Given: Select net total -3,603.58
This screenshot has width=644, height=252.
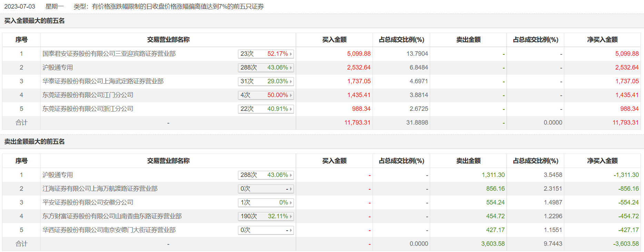Looking at the screenshot, I should pos(626,244).
